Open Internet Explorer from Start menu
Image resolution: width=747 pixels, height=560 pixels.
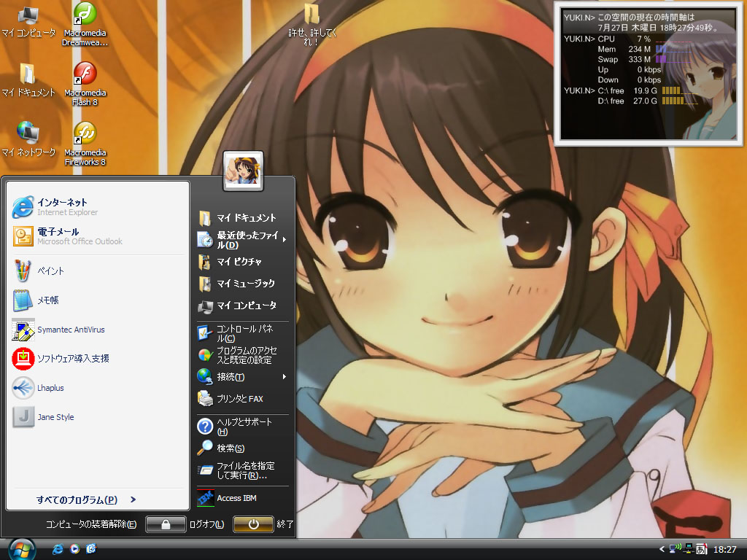tap(98, 206)
